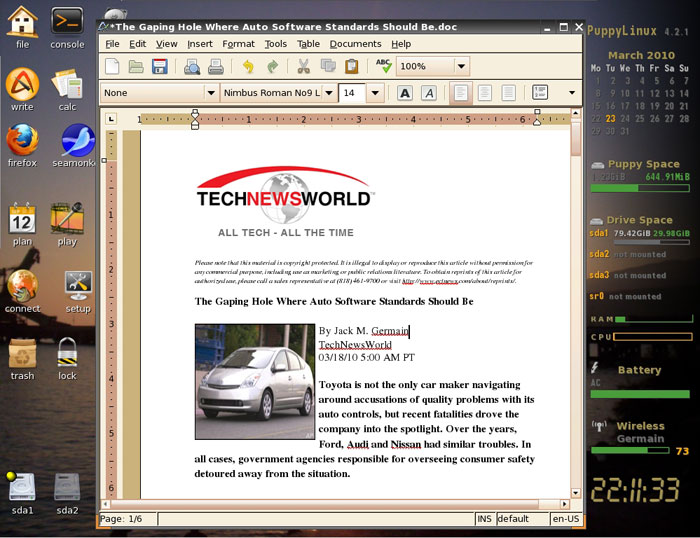Click the font size field showing 14

point(353,93)
